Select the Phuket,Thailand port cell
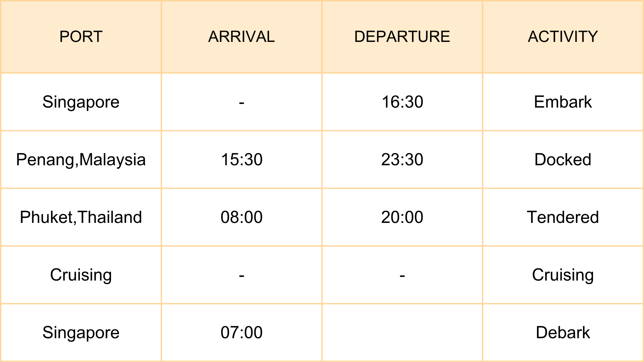This screenshot has width=644, height=362. tap(81, 217)
